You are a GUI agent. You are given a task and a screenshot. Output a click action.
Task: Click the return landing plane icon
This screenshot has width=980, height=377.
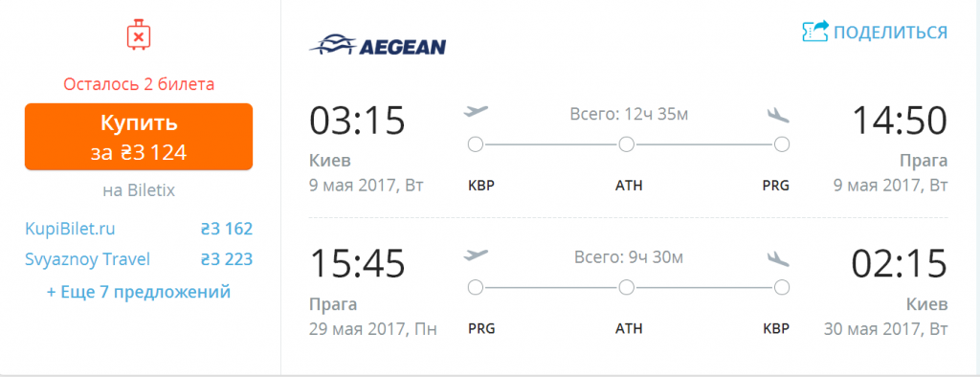(778, 257)
